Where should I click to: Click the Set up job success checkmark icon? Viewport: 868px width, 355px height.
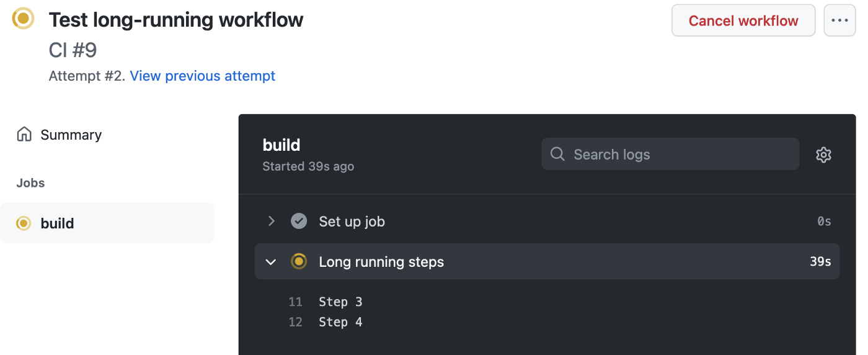tap(299, 221)
